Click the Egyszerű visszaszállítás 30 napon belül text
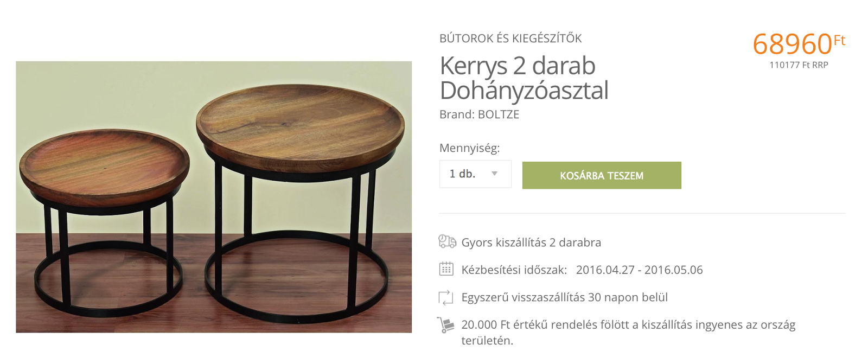The image size is (868, 364). 564,297
